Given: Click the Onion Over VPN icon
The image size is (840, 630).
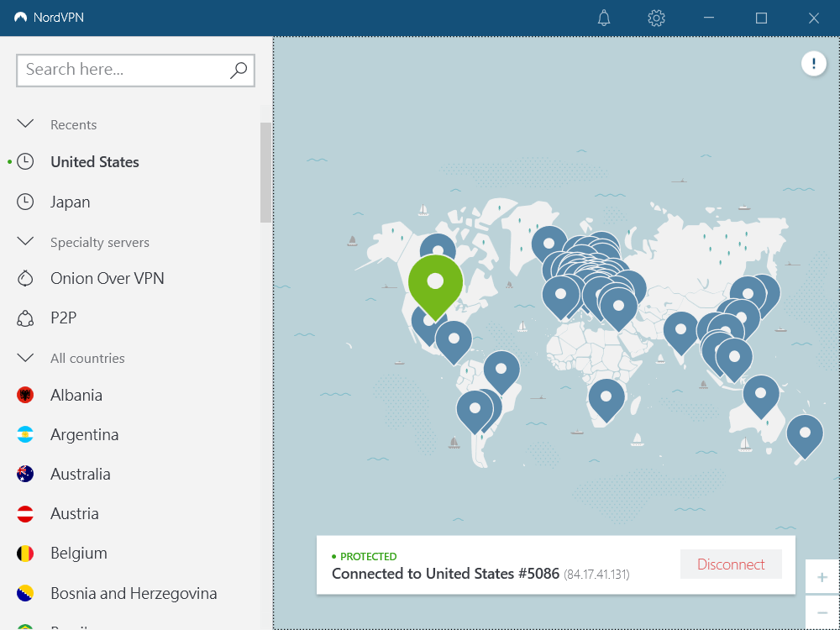Looking at the screenshot, I should (25, 278).
